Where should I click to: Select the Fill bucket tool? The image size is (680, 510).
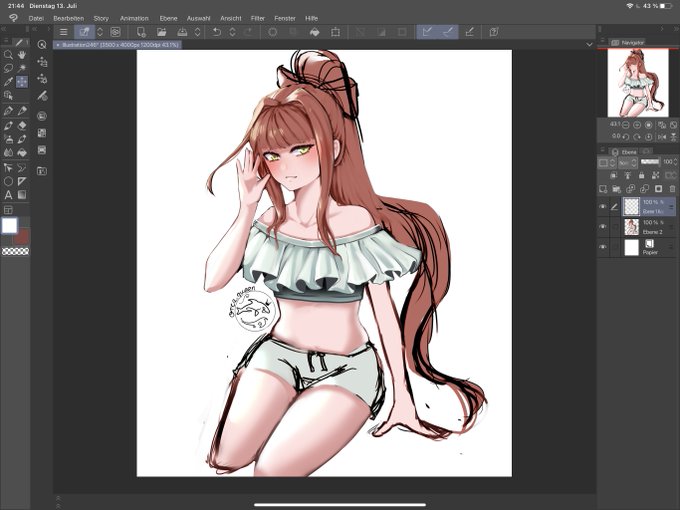(x=22, y=152)
